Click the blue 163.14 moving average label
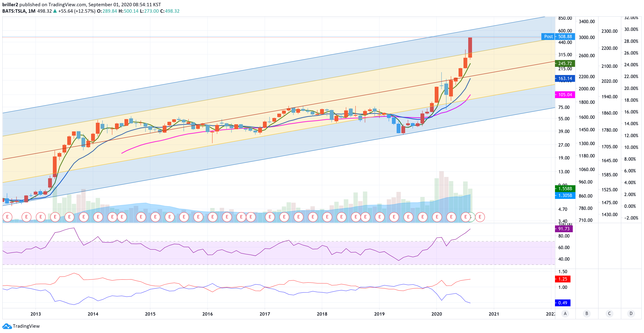 click(565, 78)
